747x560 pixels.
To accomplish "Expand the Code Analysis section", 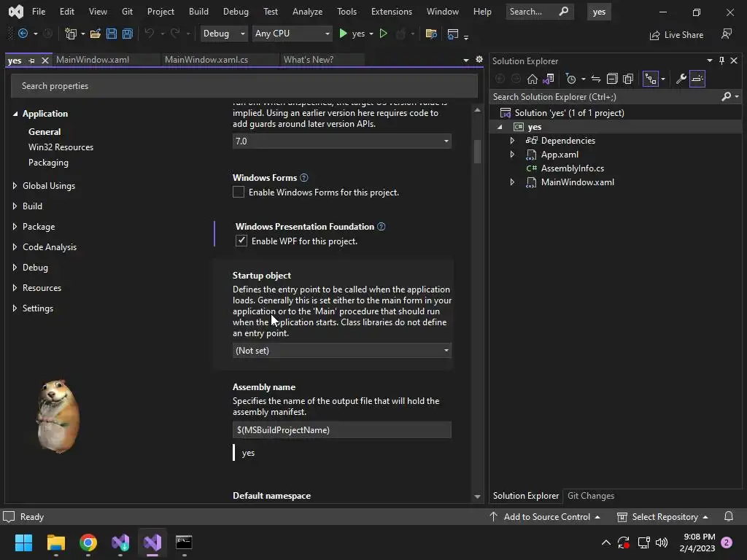I will point(15,247).
